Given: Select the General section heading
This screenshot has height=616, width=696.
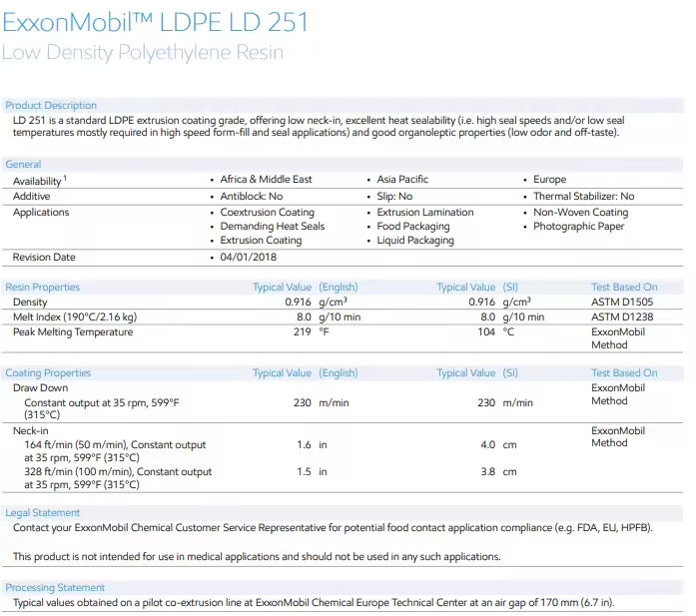Looking at the screenshot, I should coord(23,164).
